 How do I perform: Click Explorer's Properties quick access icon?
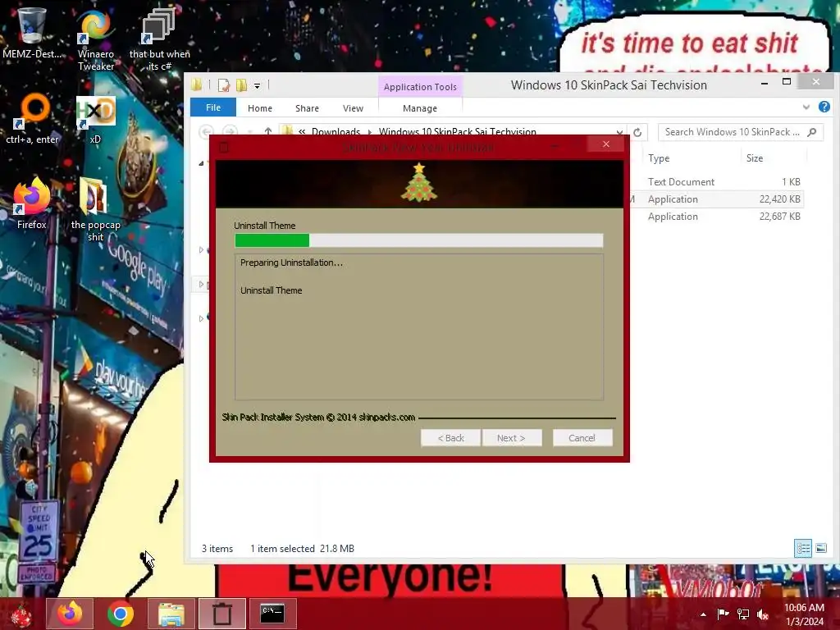pos(224,85)
